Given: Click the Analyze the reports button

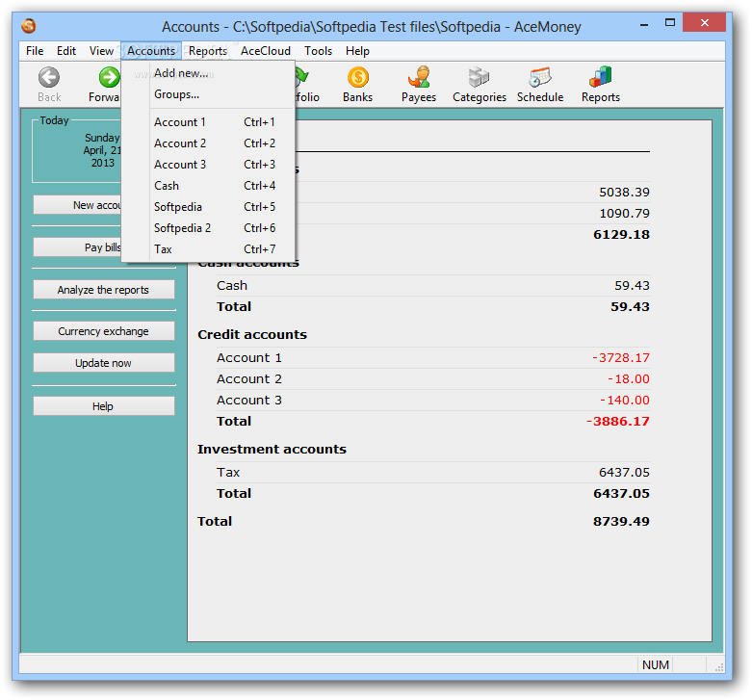Looking at the screenshot, I should point(104,290).
